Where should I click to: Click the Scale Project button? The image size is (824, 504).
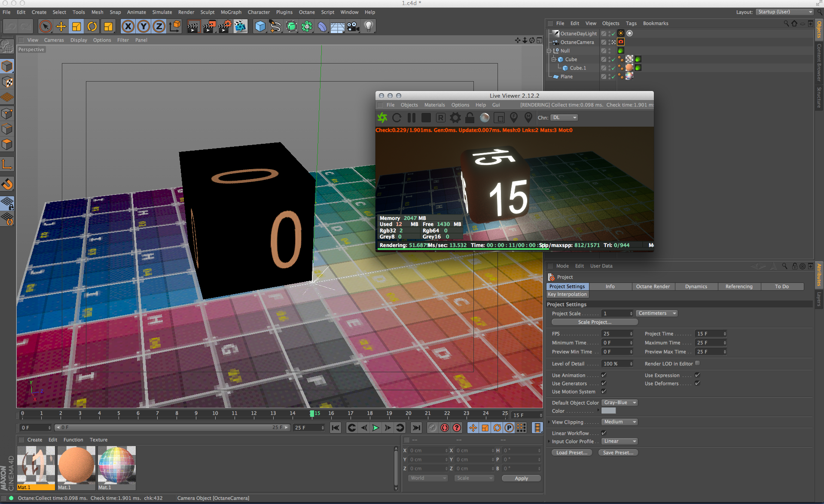coord(594,322)
